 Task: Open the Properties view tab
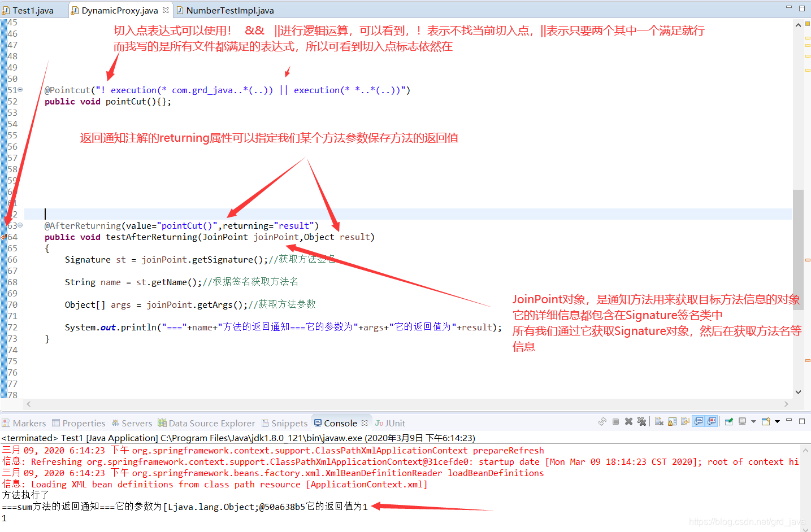(x=79, y=423)
